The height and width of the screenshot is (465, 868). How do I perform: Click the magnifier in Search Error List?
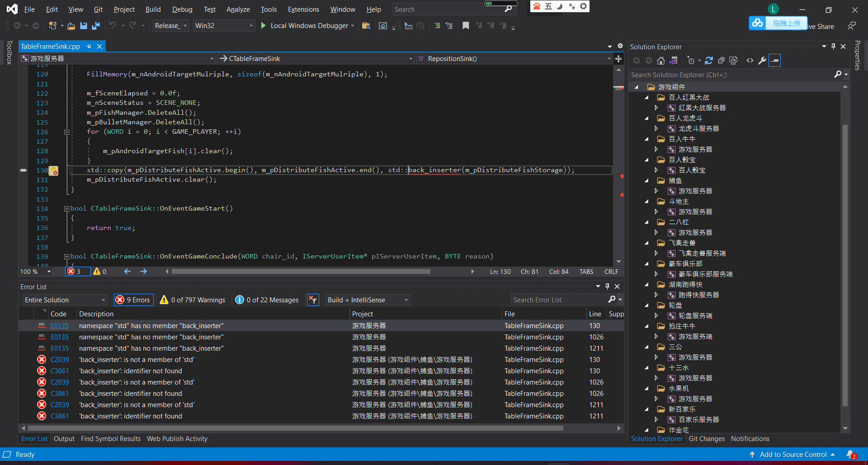[x=612, y=300]
